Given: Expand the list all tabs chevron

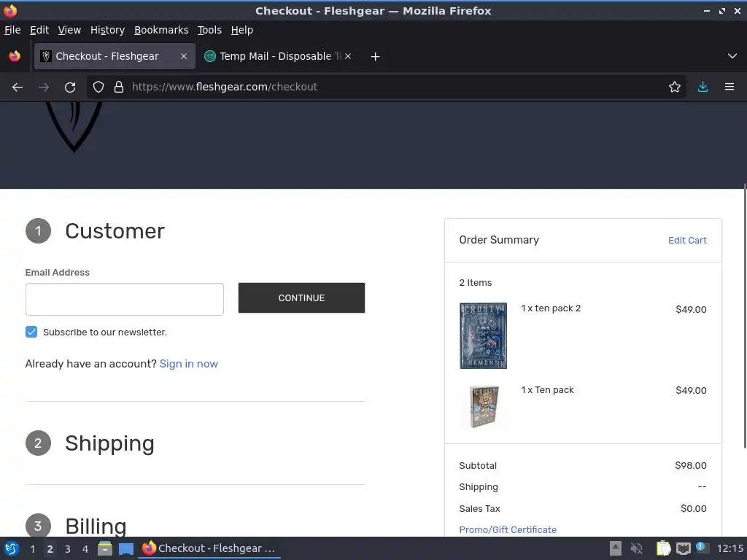Looking at the screenshot, I should (732, 56).
